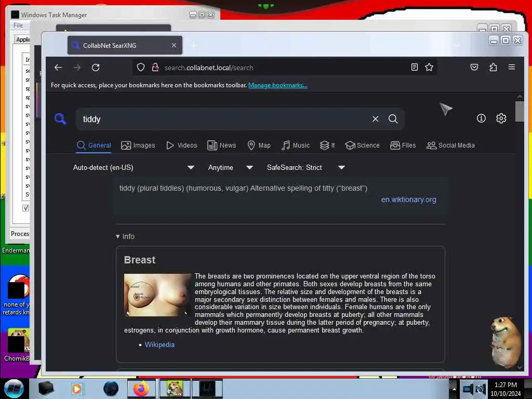The image size is (532, 399).
Task: Open the Windows Start orb
Action: (14, 389)
